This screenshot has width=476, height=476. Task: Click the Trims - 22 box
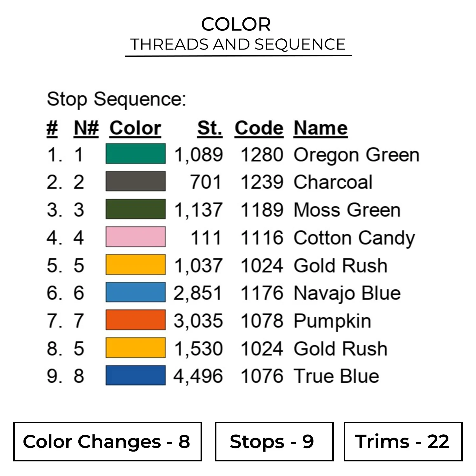[x=403, y=441]
